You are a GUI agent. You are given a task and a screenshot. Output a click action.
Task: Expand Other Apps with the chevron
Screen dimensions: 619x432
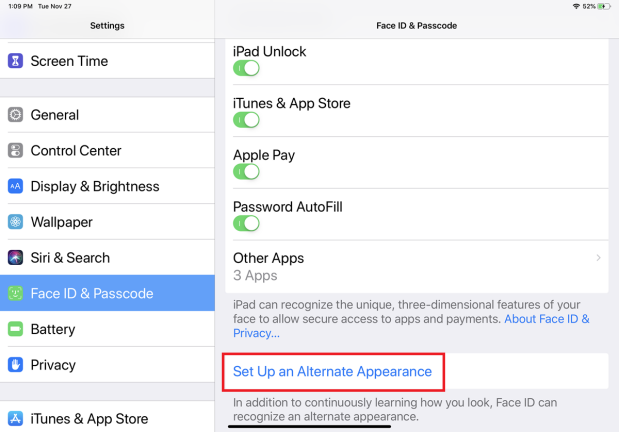[x=598, y=258]
